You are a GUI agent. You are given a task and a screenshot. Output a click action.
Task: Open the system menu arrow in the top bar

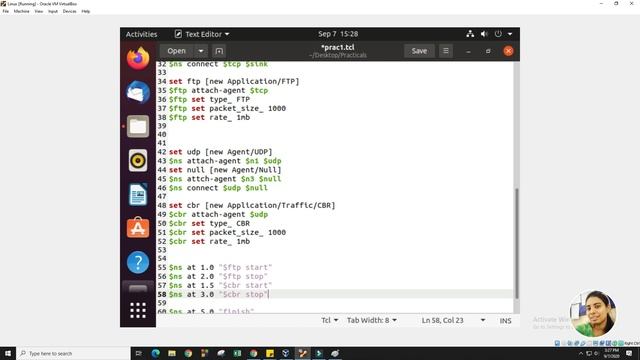tap(510, 34)
